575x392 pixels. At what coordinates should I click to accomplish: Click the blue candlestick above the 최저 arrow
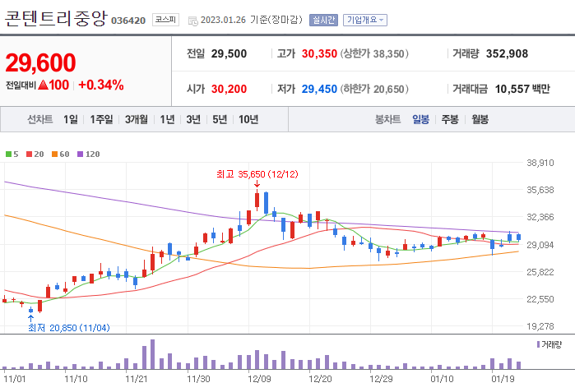coord(30,310)
